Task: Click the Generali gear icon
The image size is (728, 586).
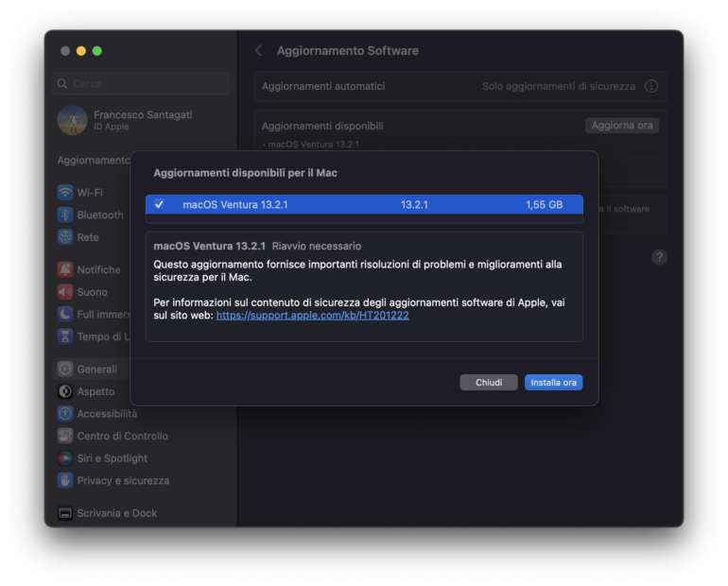Action: coord(65,369)
